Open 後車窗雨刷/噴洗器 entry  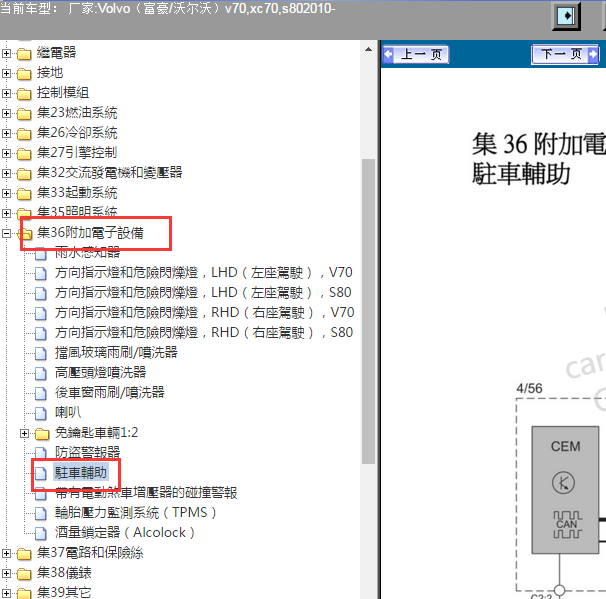point(109,393)
